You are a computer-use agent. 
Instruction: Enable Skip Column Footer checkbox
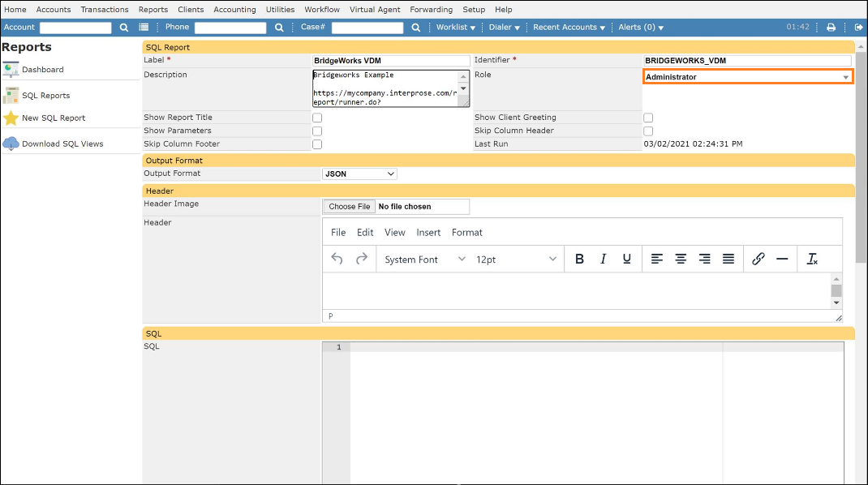point(317,144)
